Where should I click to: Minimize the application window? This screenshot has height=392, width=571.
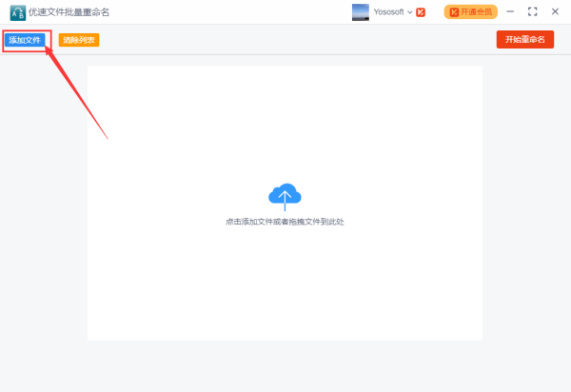click(x=510, y=11)
